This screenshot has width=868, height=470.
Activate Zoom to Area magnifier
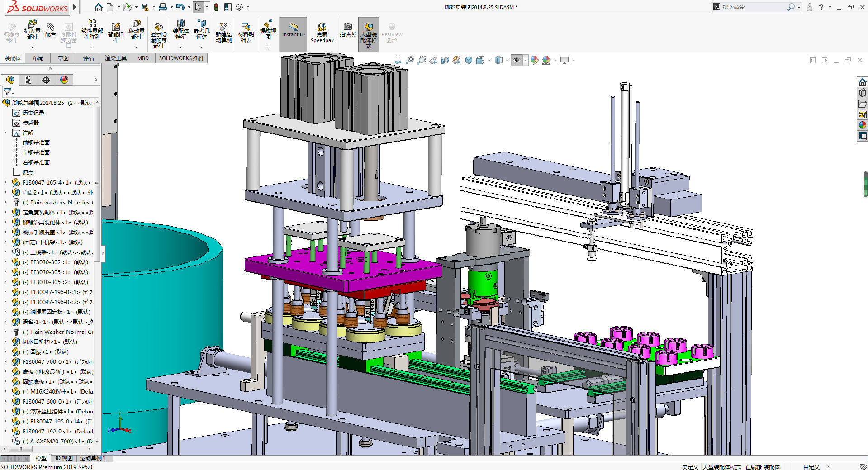coord(422,60)
